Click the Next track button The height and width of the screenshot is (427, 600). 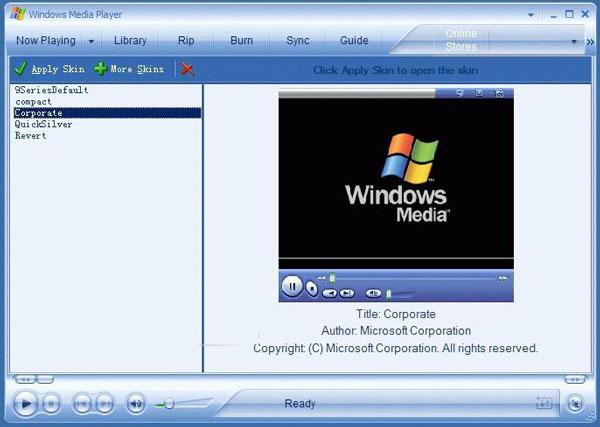105,403
